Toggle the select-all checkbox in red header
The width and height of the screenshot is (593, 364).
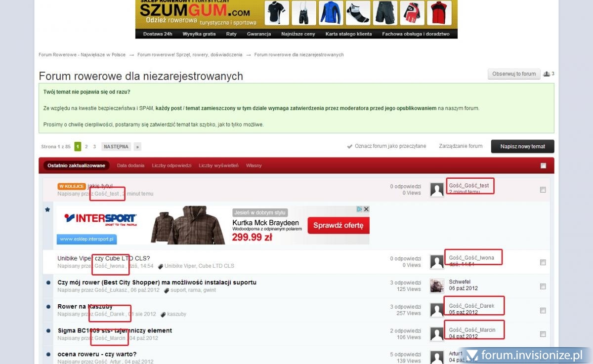pyautogui.click(x=543, y=165)
